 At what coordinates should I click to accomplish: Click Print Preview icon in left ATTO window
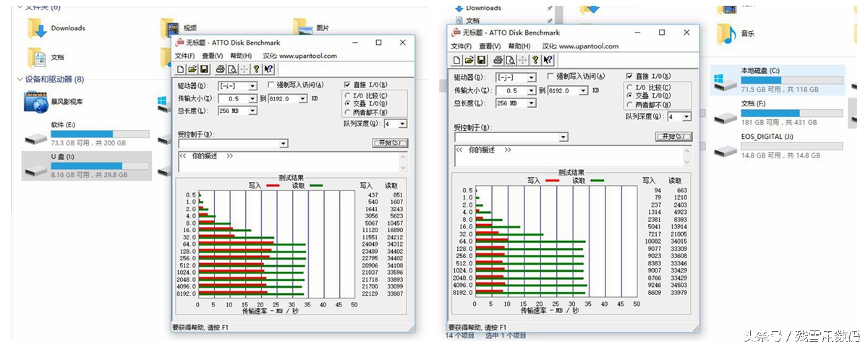tap(231, 69)
